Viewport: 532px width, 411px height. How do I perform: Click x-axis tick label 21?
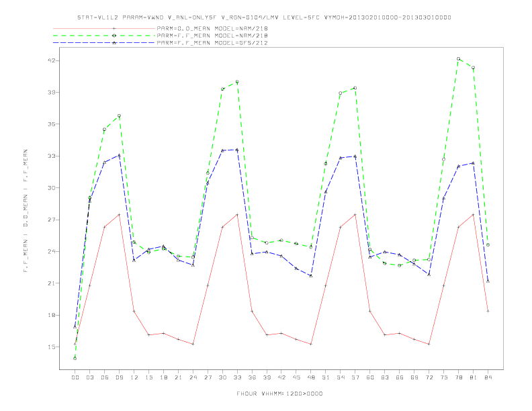pos(178,377)
